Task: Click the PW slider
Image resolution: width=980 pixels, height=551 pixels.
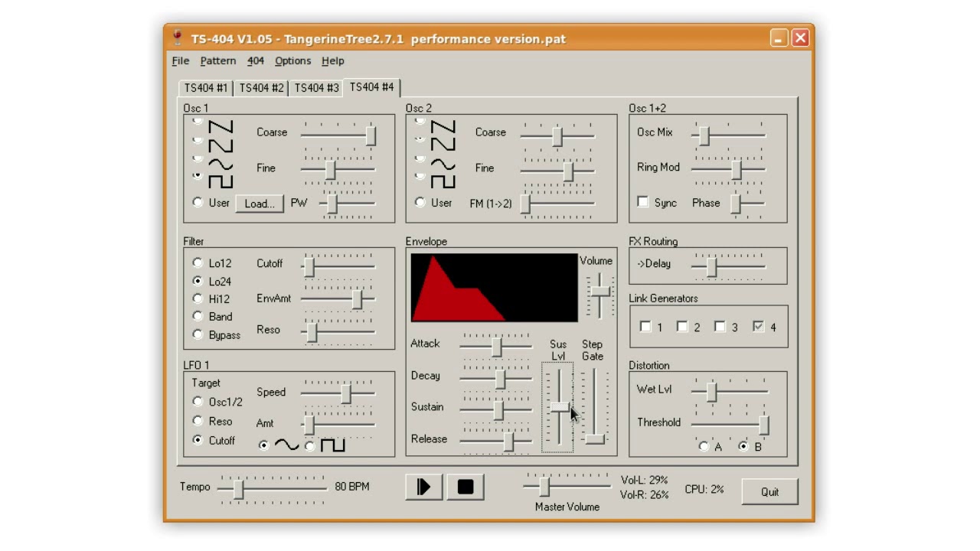Action: [x=348, y=204]
